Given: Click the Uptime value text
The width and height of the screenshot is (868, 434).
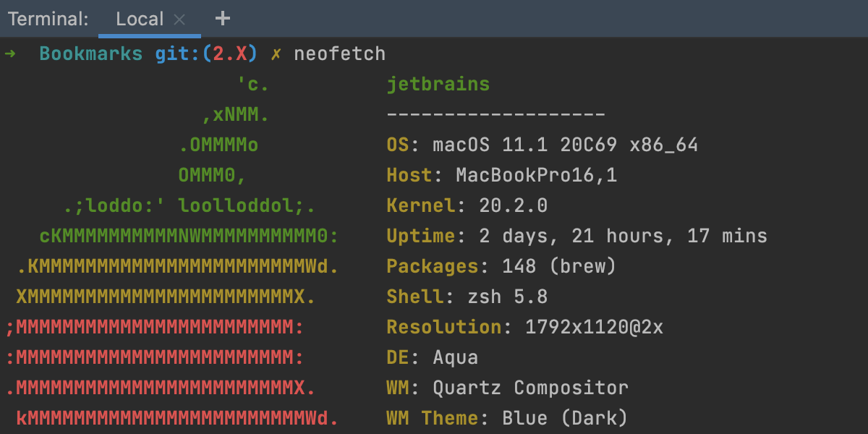Looking at the screenshot, I should click(622, 237).
